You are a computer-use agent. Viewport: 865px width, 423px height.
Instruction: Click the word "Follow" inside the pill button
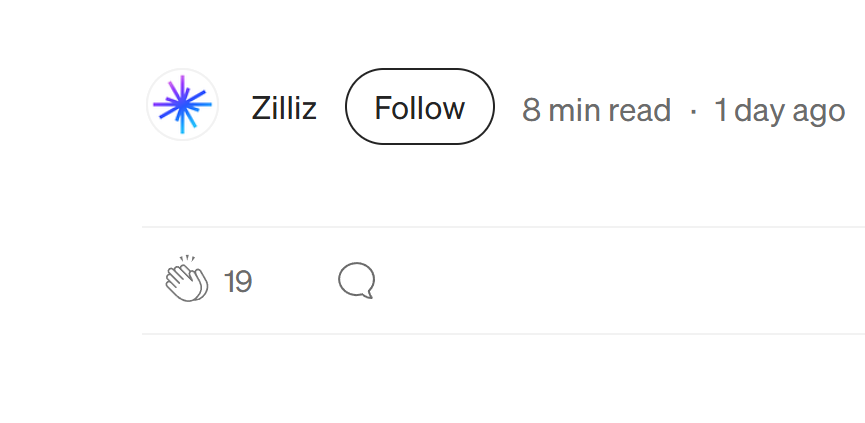(419, 107)
